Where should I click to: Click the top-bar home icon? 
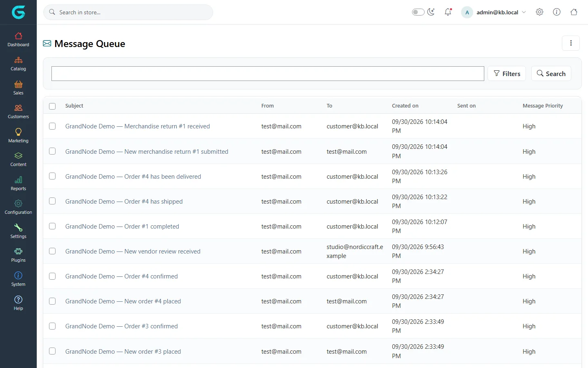coord(574,12)
